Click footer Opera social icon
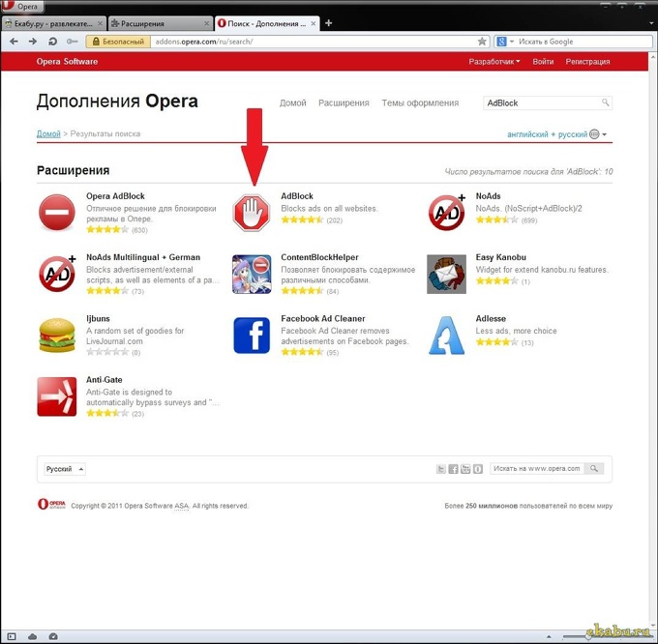The width and height of the screenshot is (658, 644). coord(478,469)
